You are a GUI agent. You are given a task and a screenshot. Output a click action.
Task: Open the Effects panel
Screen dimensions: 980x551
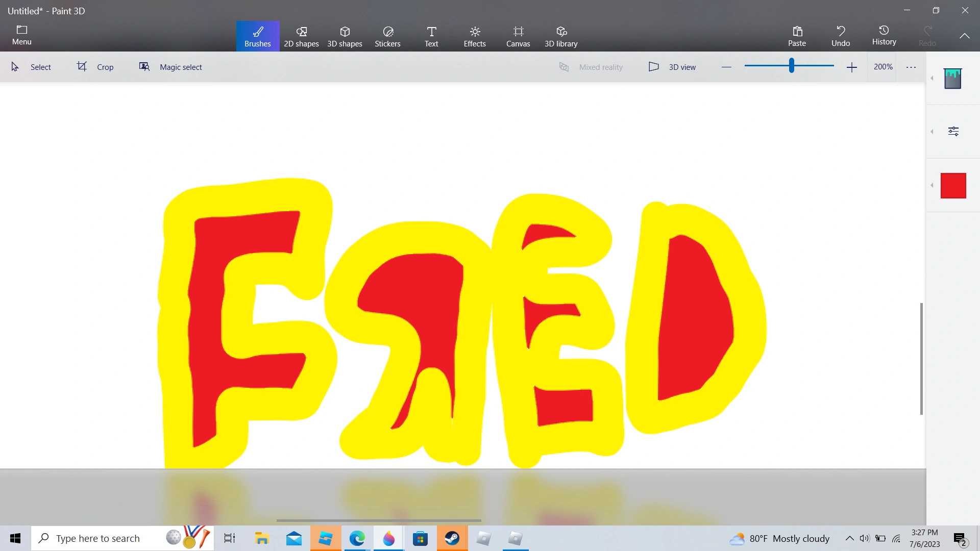point(474,36)
